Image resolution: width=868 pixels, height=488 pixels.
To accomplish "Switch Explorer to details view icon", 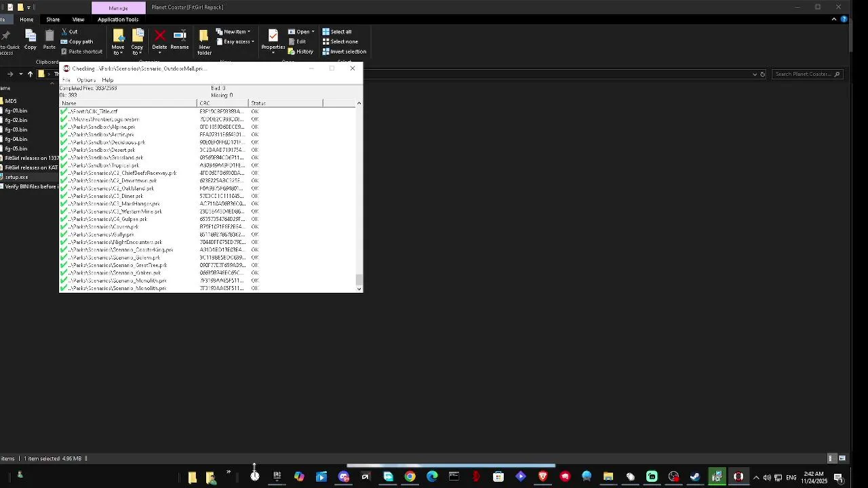I will coord(831,459).
